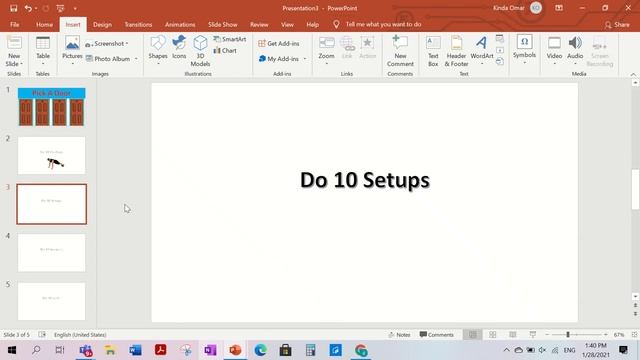The width and height of the screenshot is (640, 360).
Task: Open the Transitions tab
Action: [138, 24]
